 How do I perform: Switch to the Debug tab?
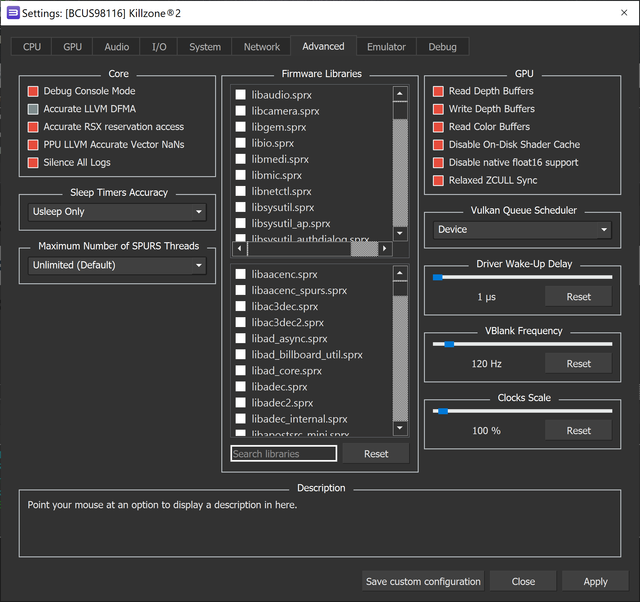click(x=442, y=47)
